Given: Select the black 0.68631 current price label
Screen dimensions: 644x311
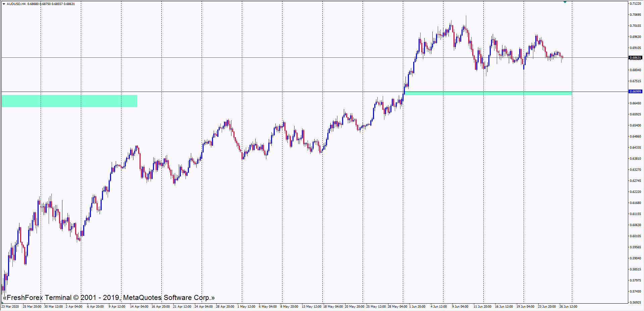Looking at the screenshot, I should click(635, 58).
